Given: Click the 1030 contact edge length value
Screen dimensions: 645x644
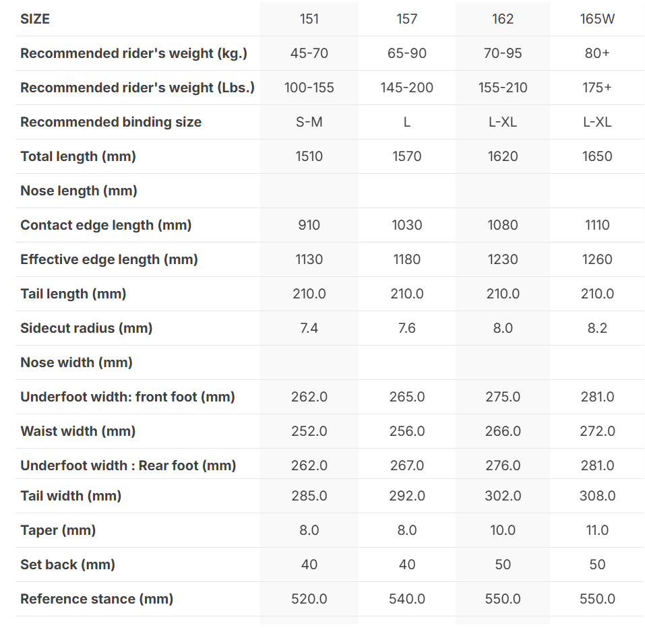Looking at the screenshot, I should tap(407, 225).
